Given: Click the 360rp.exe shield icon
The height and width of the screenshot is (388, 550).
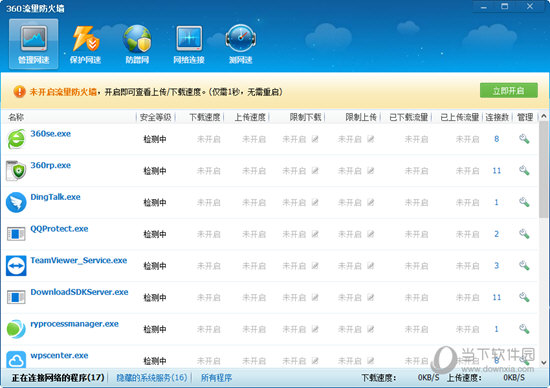Looking at the screenshot, I should [x=16, y=170].
